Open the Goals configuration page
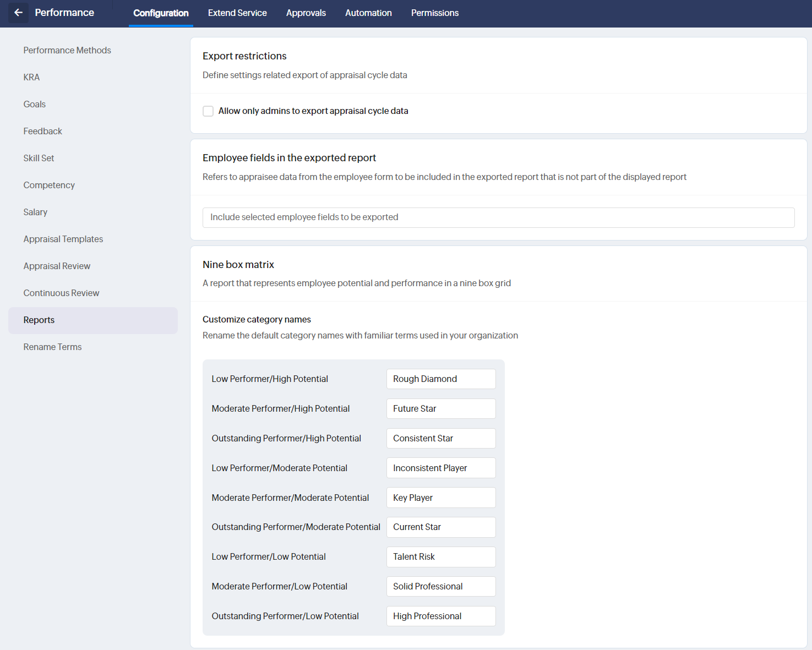Screen dimensions: 812x650 coord(35,104)
